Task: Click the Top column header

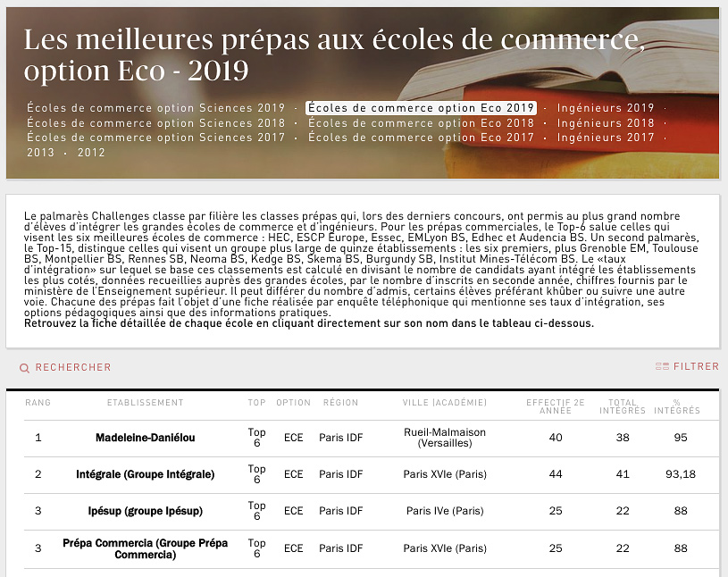Action: pyautogui.click(x=256, y=403)
